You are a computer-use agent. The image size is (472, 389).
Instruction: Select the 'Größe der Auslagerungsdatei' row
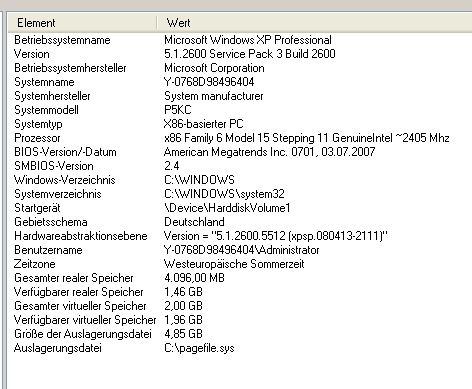point(83,334)
